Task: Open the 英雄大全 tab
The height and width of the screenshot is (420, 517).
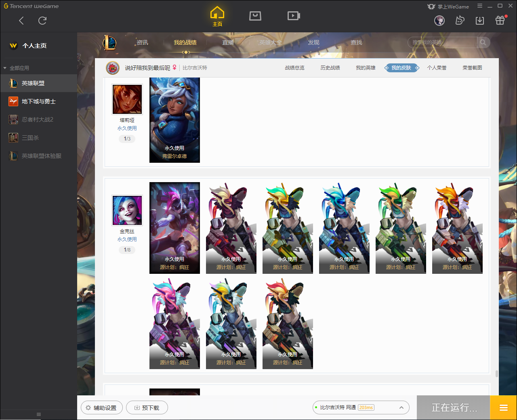Action: click(x=271, y=42)
